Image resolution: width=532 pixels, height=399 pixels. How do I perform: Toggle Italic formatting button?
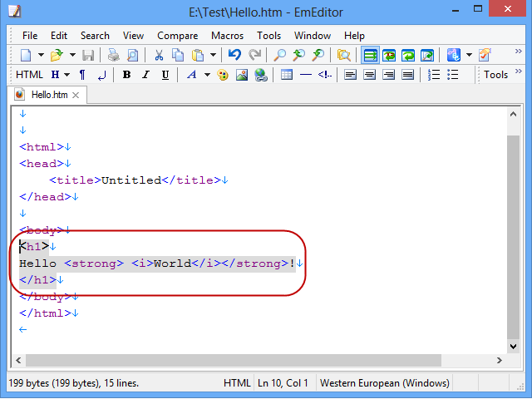(146, 75)
